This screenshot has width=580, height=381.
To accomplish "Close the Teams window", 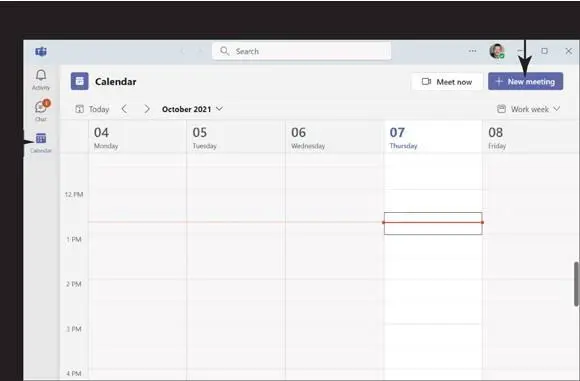I will point(569,51).
